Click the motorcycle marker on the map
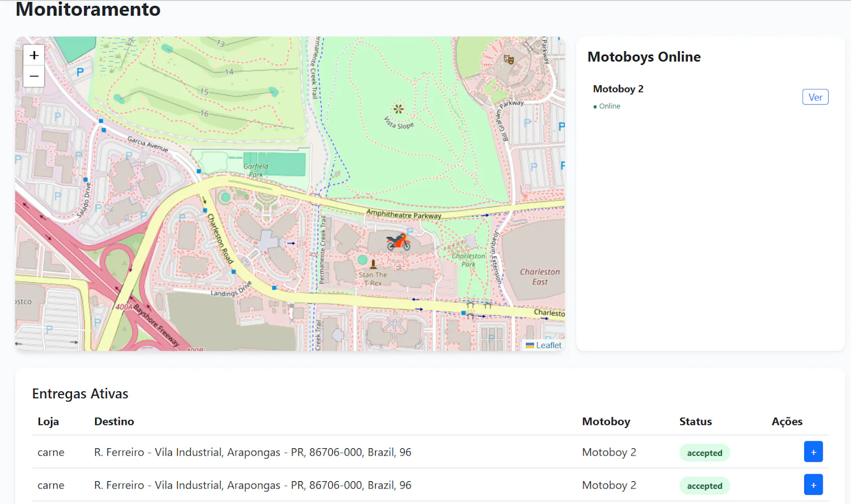 398,242
